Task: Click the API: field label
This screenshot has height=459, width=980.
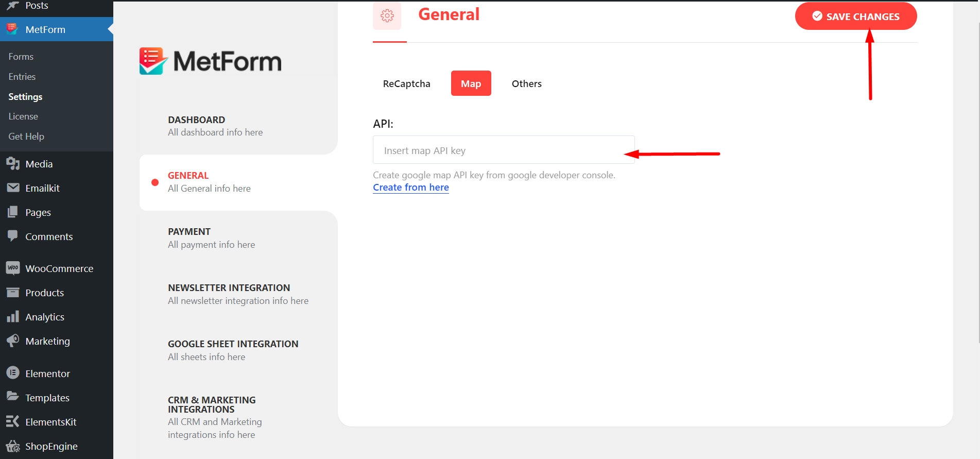Action: point(383,124)
